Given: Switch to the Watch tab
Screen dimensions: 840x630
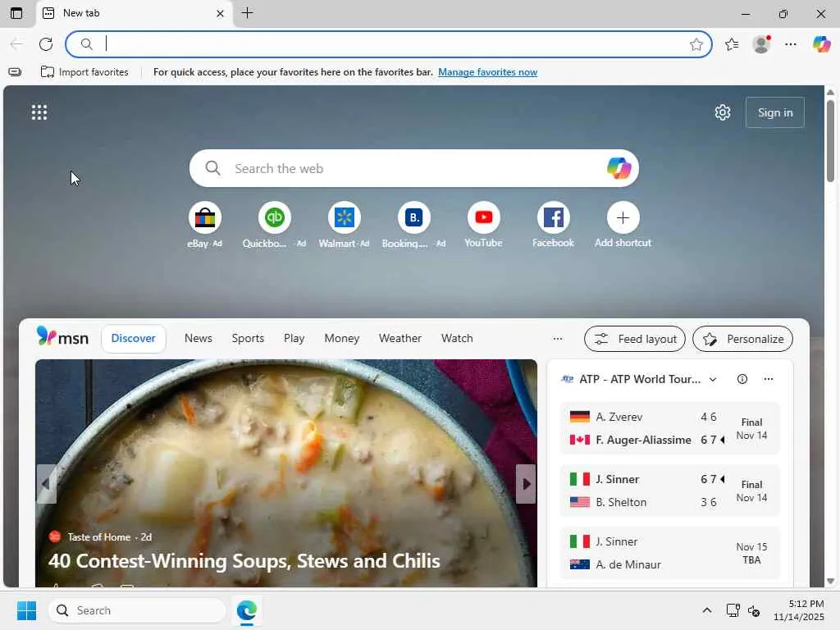Looking at the screenshot, I should 457,339.
